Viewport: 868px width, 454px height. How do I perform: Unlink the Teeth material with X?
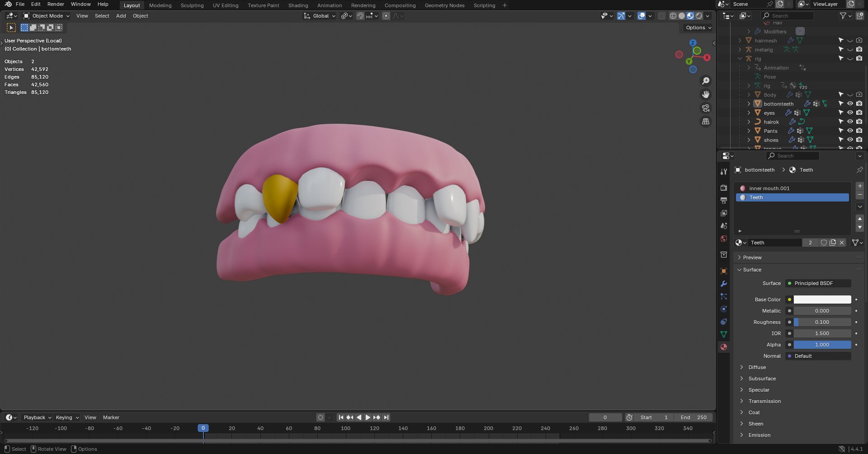pos(842,243)
